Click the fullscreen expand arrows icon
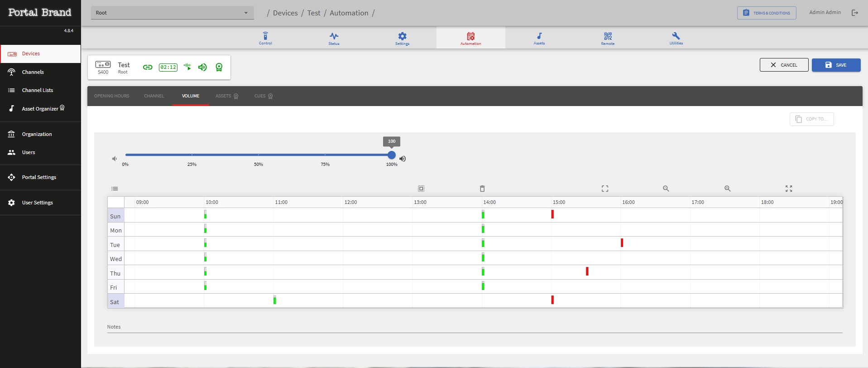The width and height of the screenshot is (868, 368). [x=789, y=189]
